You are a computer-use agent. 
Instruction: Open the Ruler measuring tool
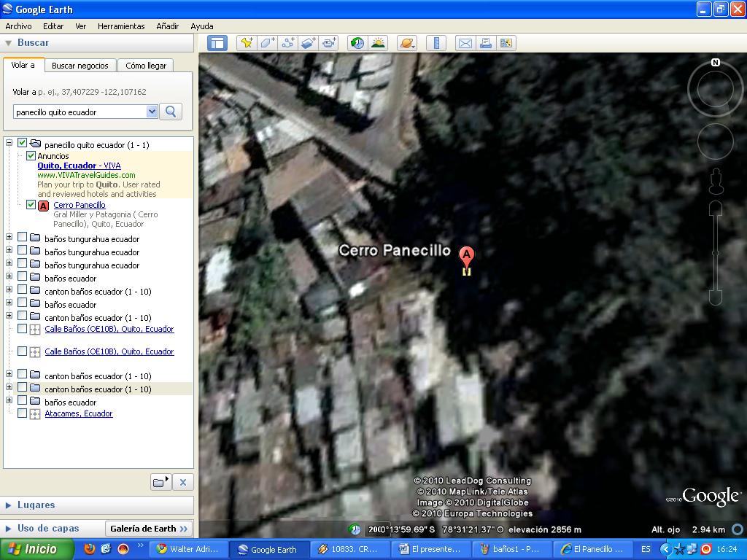click(x=436, y=42)
